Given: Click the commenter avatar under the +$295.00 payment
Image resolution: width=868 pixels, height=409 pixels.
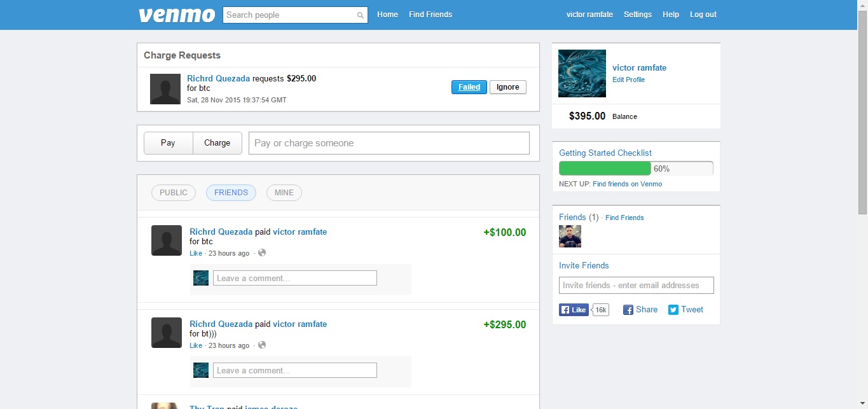Looking at the screenshot, I should tap(201, 370).
